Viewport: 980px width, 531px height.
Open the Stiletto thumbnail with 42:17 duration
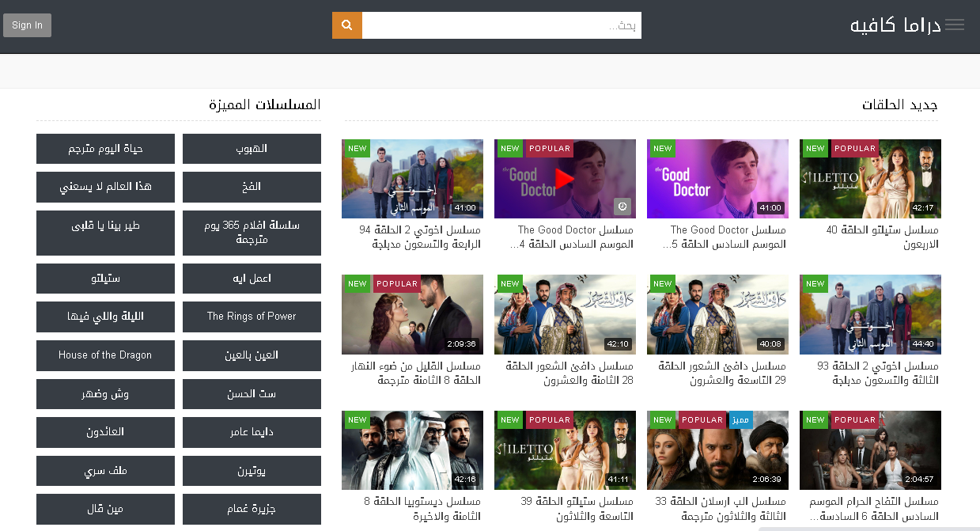[870, 179]
